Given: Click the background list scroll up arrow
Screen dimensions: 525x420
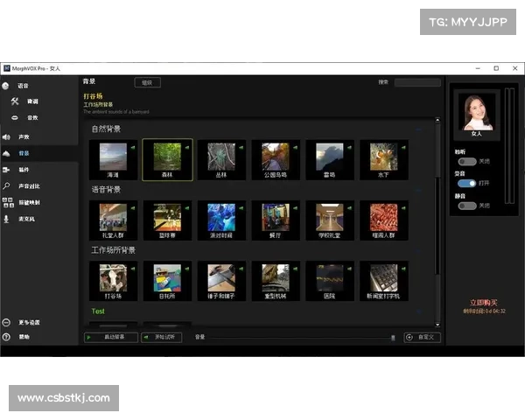Looking at the screenshot, I should tap(437, 120).
